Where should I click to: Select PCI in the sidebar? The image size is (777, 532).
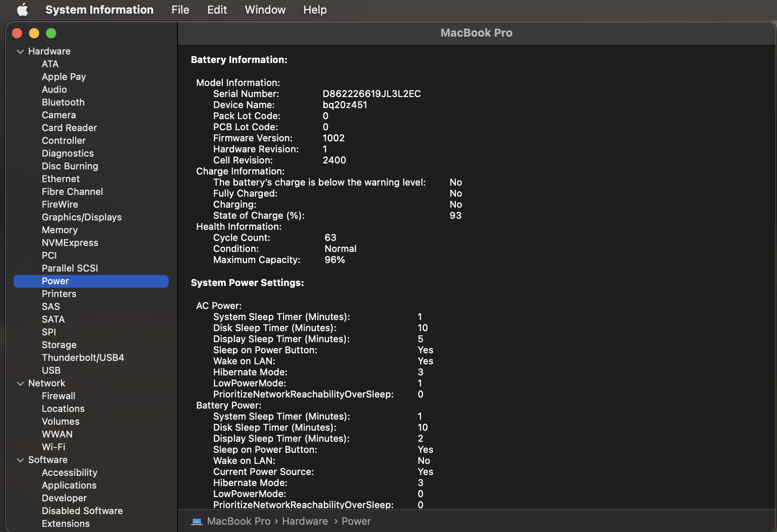point(49,255)
